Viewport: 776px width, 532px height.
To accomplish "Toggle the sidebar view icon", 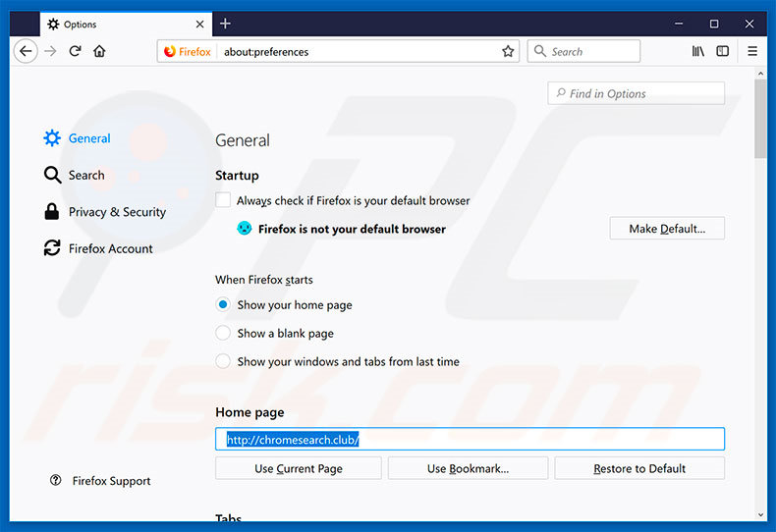I will (723, 51).
